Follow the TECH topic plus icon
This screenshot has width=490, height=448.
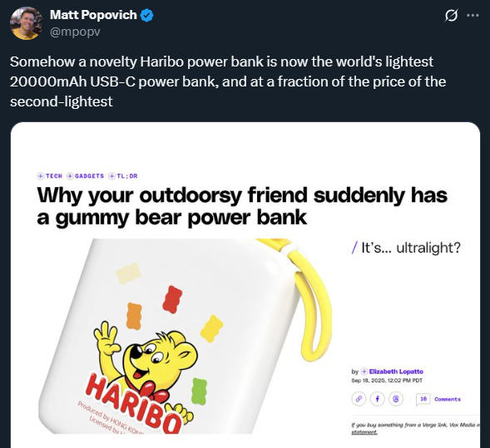click(40, 176)
